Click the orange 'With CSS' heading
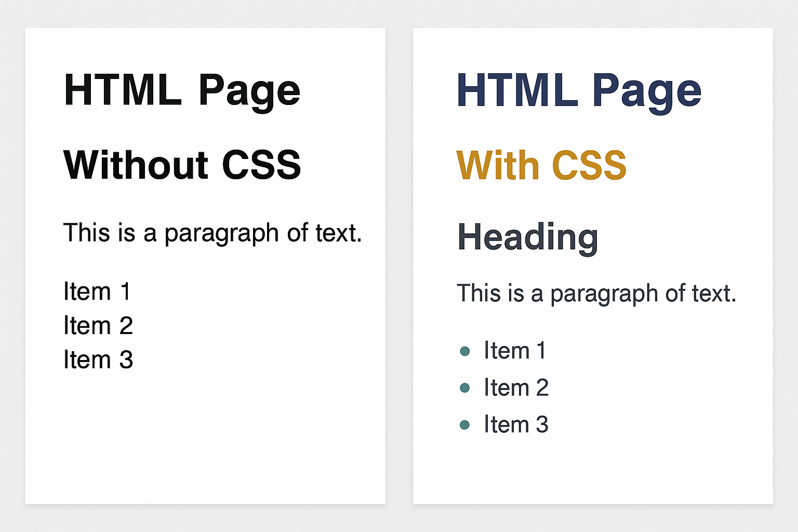The image size is (798, 532). pyautogui.click(x=541, y=165)
